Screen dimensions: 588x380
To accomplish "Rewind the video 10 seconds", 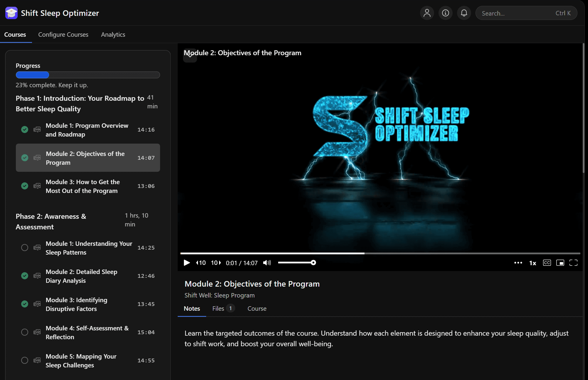I will click(x=201, y=263).
